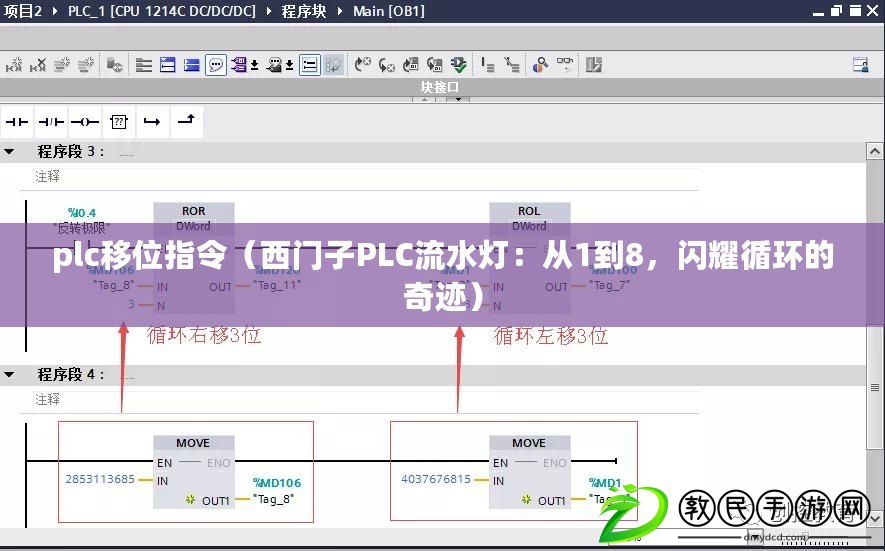Toggle absolute/symbolic operands purple tag icon
The image size is (885, 551).
click(x=238, y=65)
